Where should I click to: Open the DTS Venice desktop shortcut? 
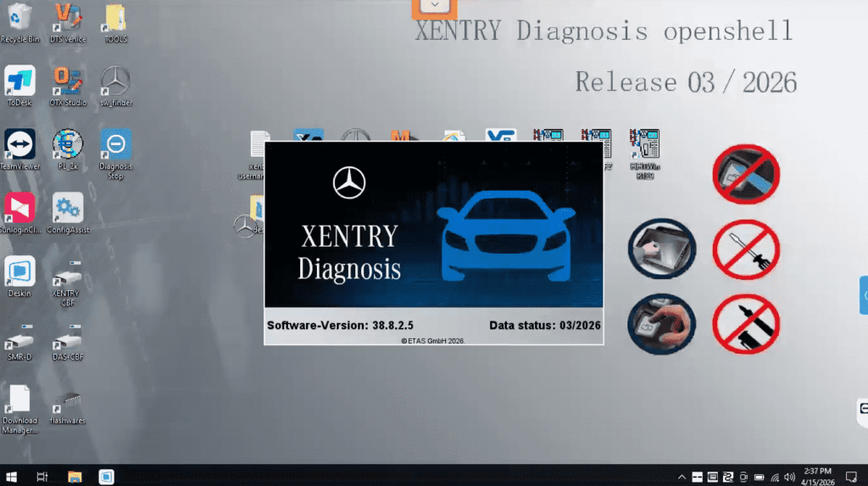[x=67, y=19]
